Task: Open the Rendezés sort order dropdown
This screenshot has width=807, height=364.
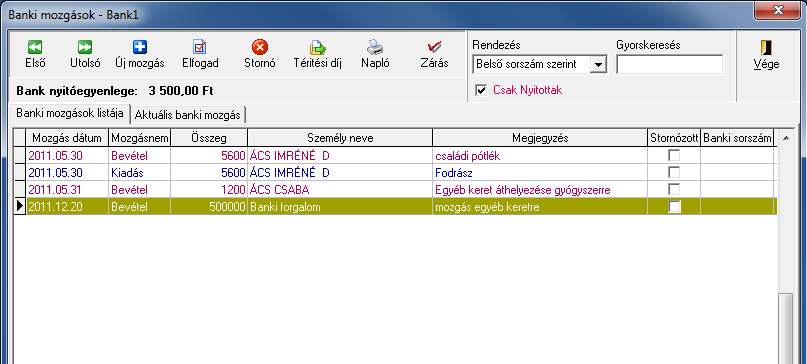Action: click(x=598, y=65)
